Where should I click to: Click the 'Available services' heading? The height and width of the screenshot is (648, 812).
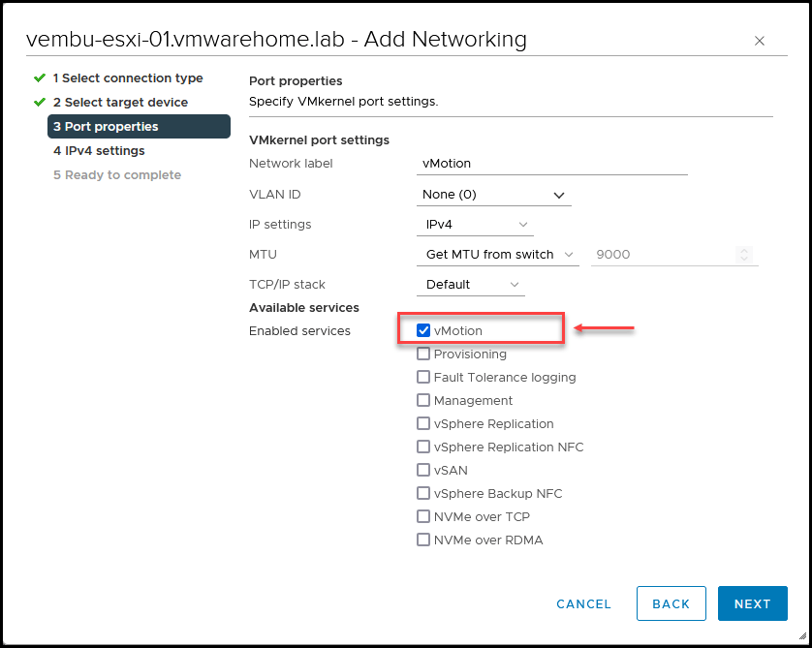(304, 308)
